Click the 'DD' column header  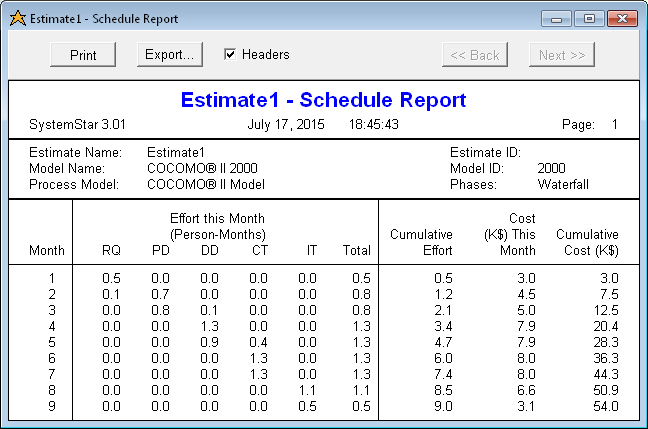pyautogui.click(x=210, y=250)
